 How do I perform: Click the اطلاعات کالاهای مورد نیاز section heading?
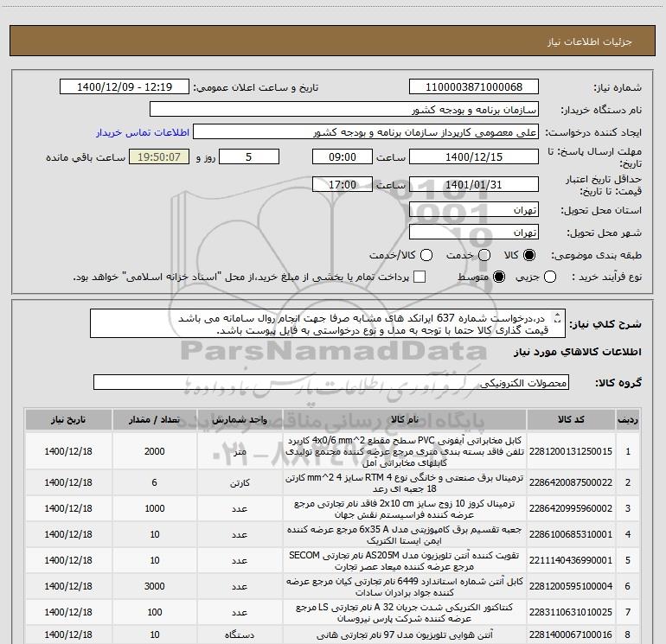point(578,352)
